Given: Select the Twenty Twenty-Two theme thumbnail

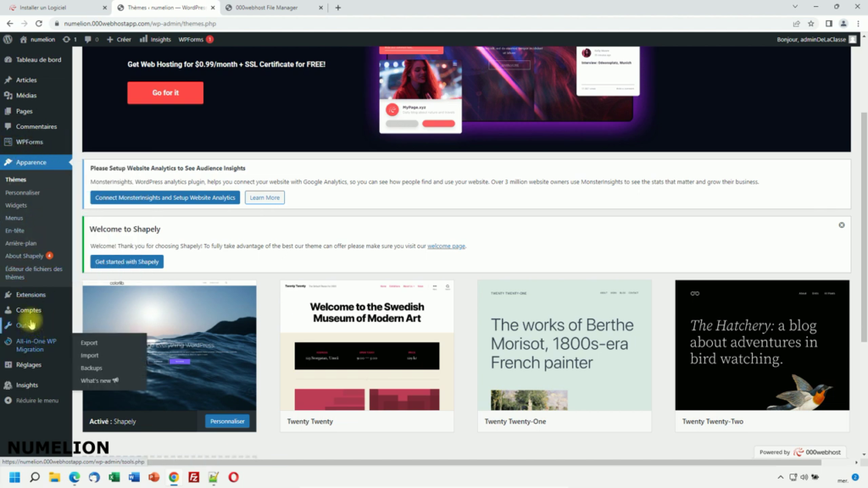Looking at the screenshot, I should coord(762,346).
